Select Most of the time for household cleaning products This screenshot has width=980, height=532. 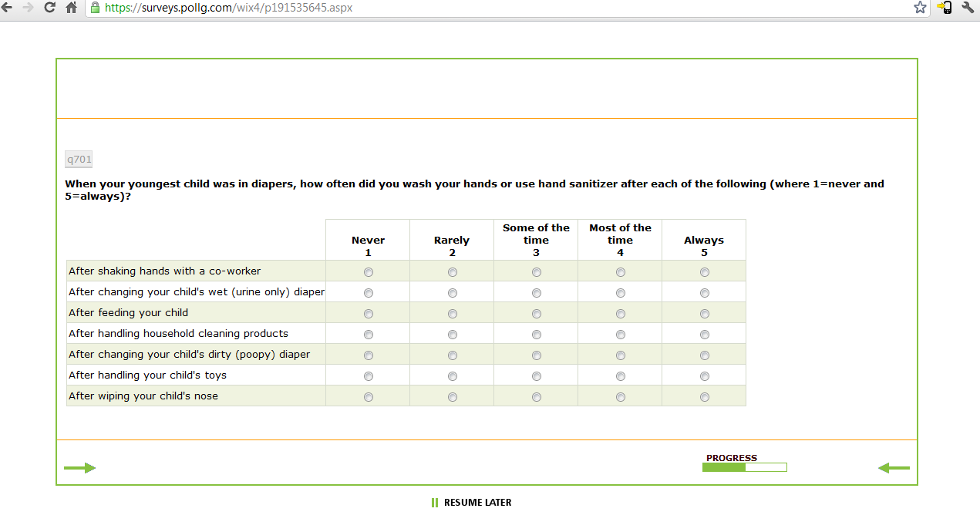(x=620, y=335)
